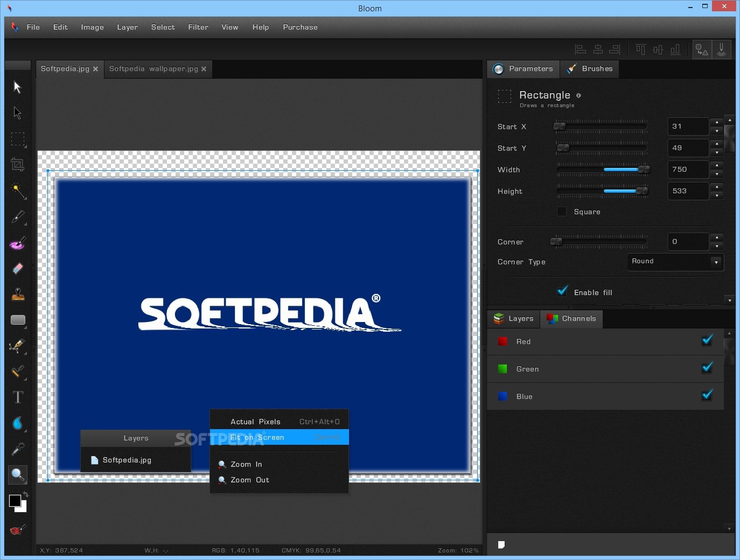This screenshot has width=740, height=560.
Task: Open the Select menu
Action: [x=163, y=27]
